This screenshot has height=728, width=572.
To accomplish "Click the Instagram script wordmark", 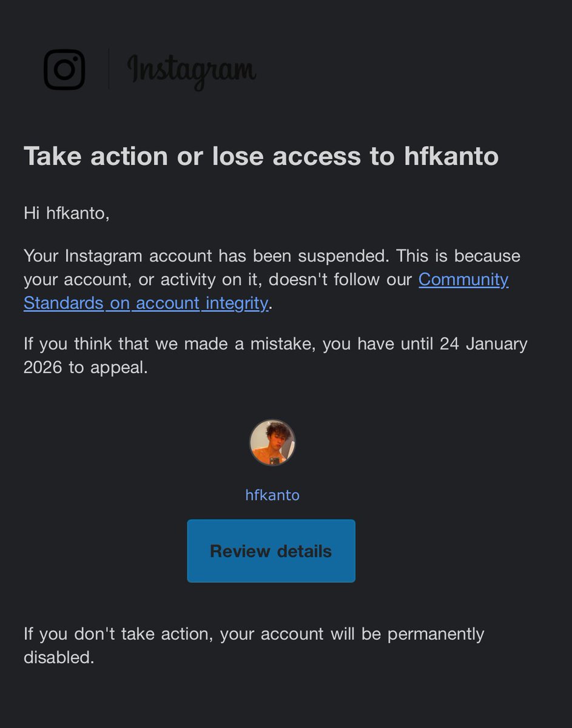I will 192,71.
